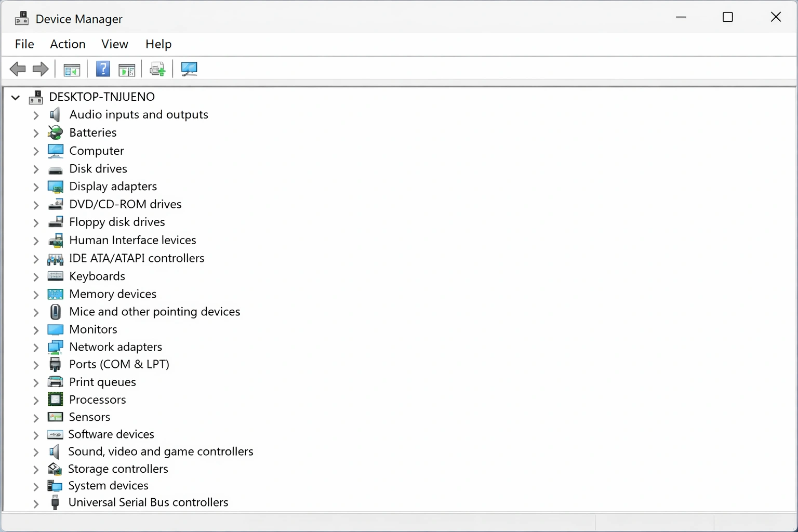The width and height of the screenshot is (798, 532).
Task: Click the Scan for hardware changes icon
Action: coord(157,69)
